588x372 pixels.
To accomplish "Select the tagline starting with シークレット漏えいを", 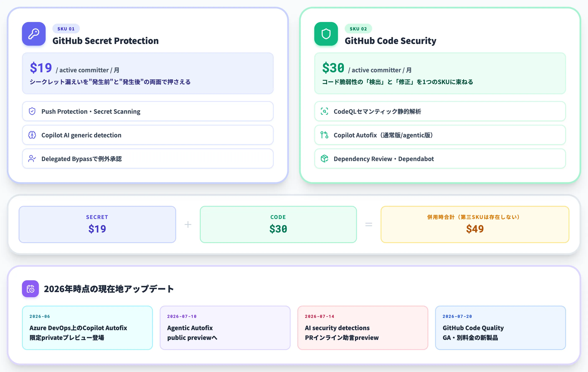I will click(x=110, y=82).
